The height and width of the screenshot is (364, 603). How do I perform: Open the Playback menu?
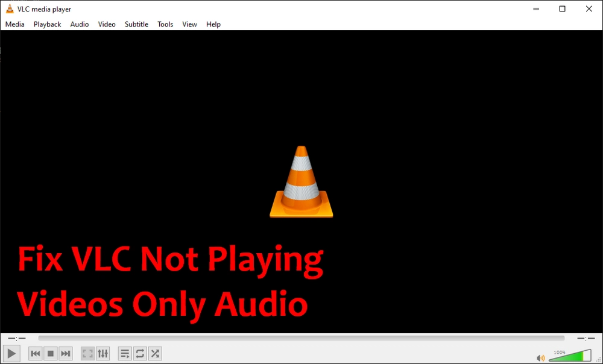coord(47,24)
